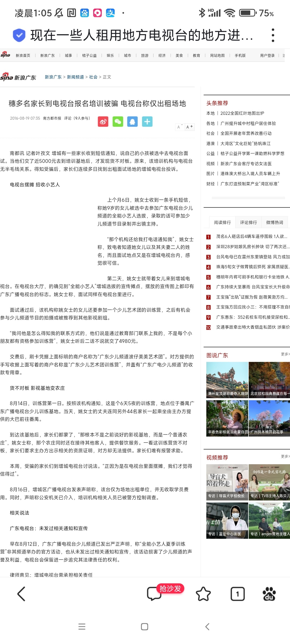Open comments with 抢沙发 bubble
Screen dimensions: 290x644
point(166,592)
